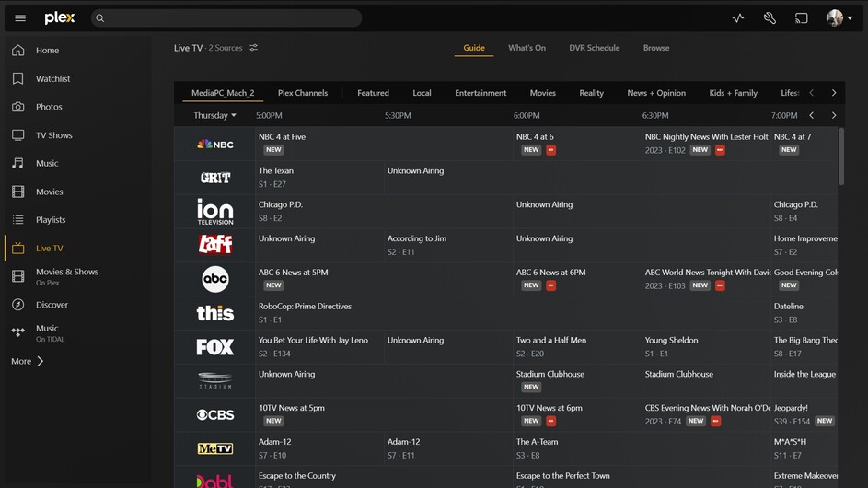
Task: Open the user avatar account menu
Action: [x=839, y=18]
